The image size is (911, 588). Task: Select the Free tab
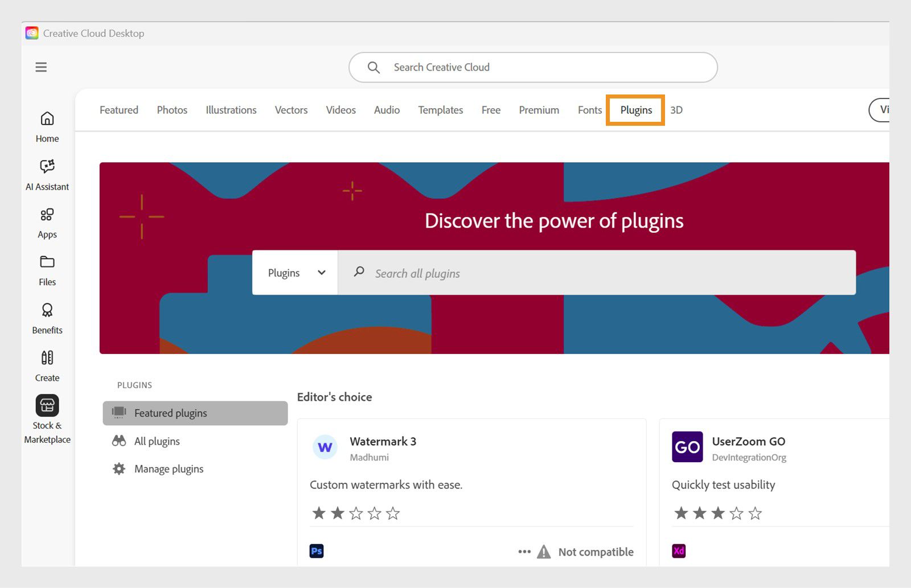tap(491, 110)
